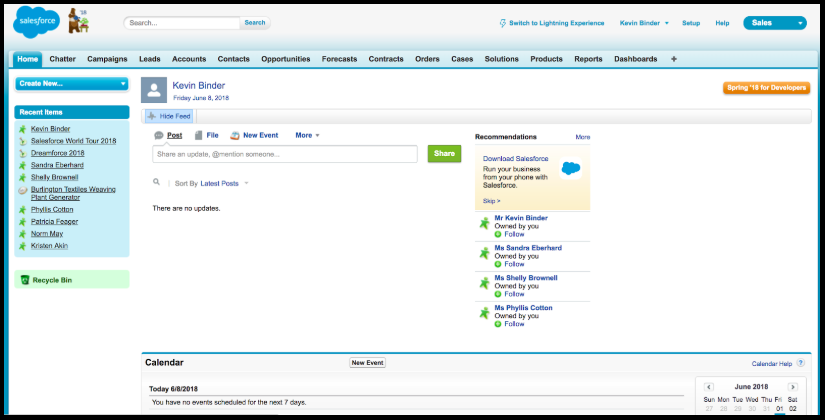Open the Help link

pos(722,23)
